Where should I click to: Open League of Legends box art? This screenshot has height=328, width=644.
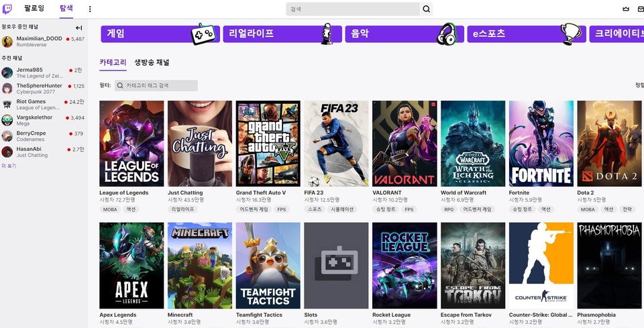pos(131,144)
